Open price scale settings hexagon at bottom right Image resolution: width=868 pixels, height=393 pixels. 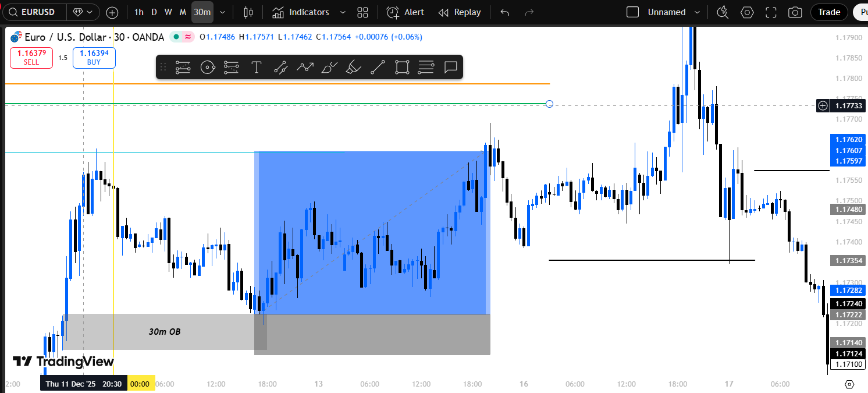849,384
